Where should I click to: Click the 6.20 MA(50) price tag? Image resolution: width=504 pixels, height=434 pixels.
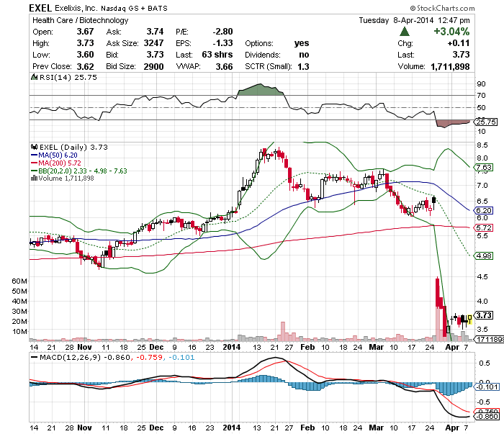click(484, 210)
